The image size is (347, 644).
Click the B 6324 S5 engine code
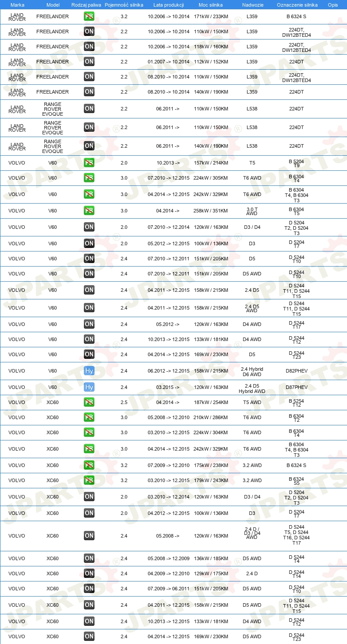[297, 481]
